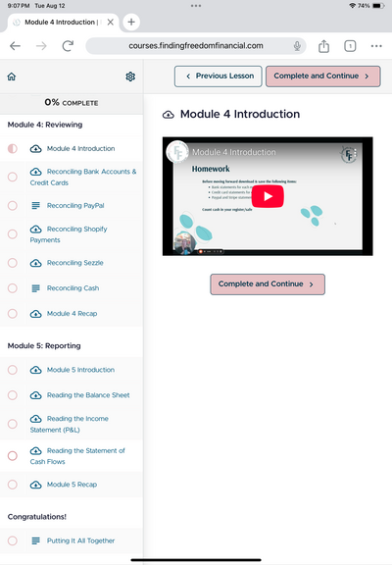Screen dimensions: 392x565
Task: Open the course home icon
Action: click(12, 77)
